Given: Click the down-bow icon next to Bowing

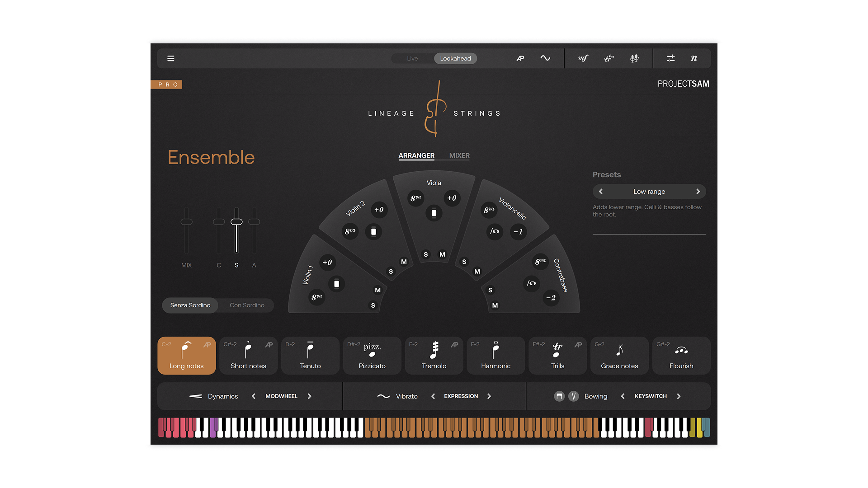Looking at the screenshot, I should 559,396.
